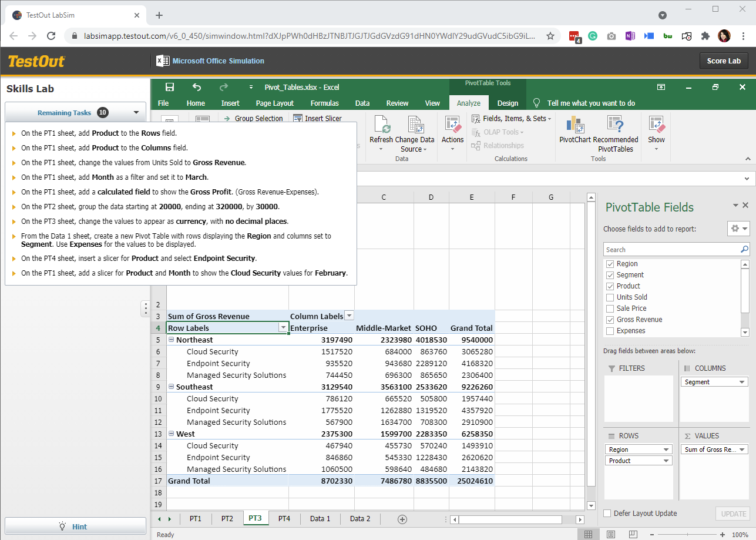Uncheck the Product field checkbox

tap(610, 286)
